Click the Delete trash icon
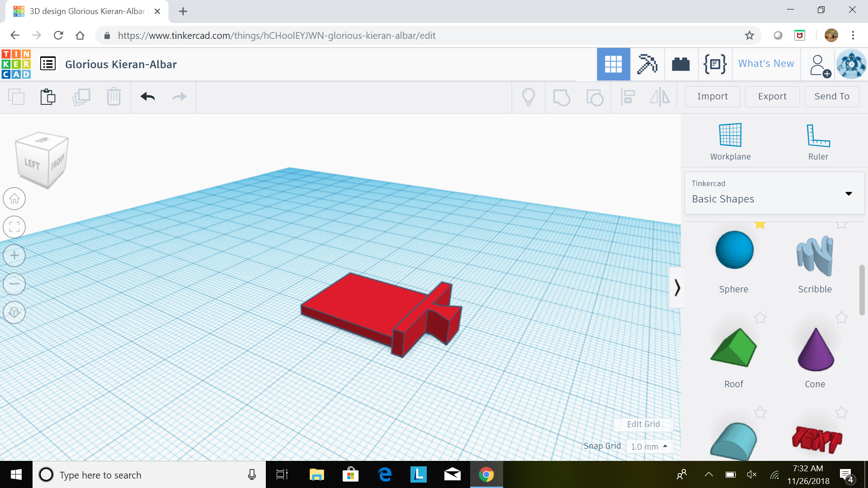The image size is (868, 488). tap(114, 97)
